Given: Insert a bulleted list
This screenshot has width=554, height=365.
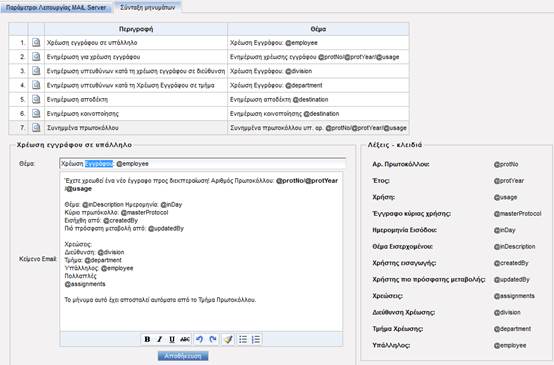Looking at the screenshot, I should coord(243,339).
